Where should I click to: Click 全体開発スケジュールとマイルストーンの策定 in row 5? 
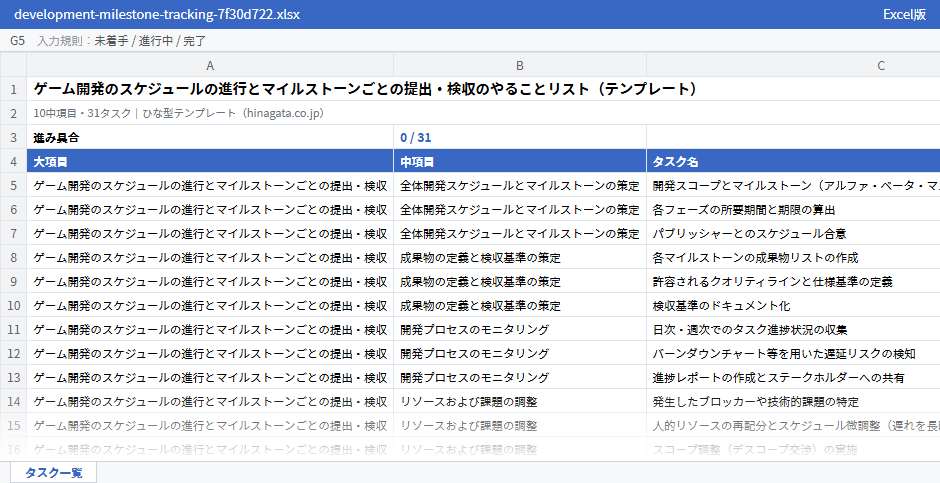point(520,186)
